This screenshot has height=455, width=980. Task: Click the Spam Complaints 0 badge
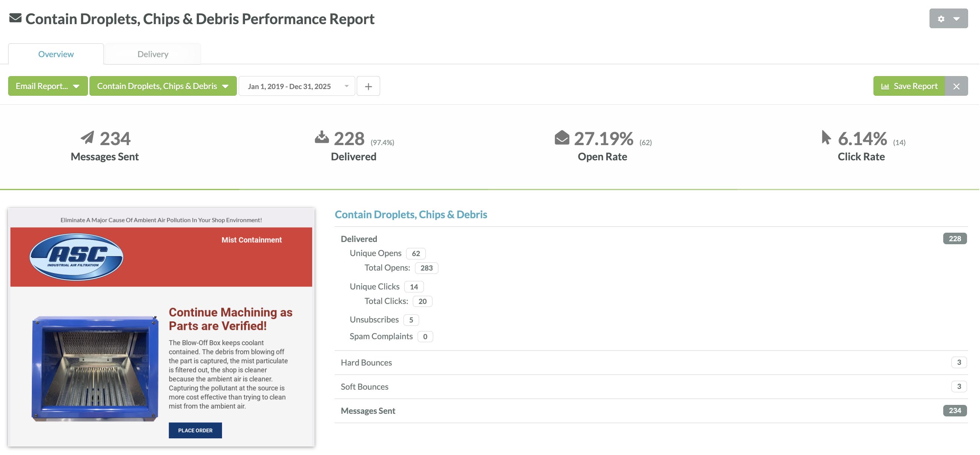425,336
